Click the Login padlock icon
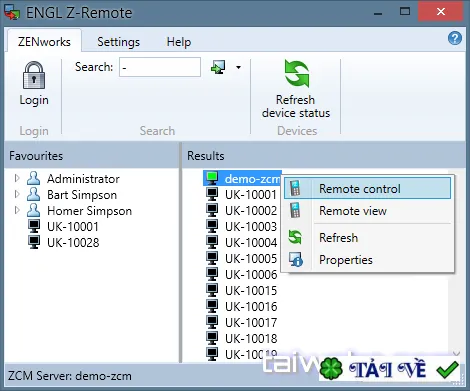470x391 pixels. pyautogui.click(x=34, y=75)
